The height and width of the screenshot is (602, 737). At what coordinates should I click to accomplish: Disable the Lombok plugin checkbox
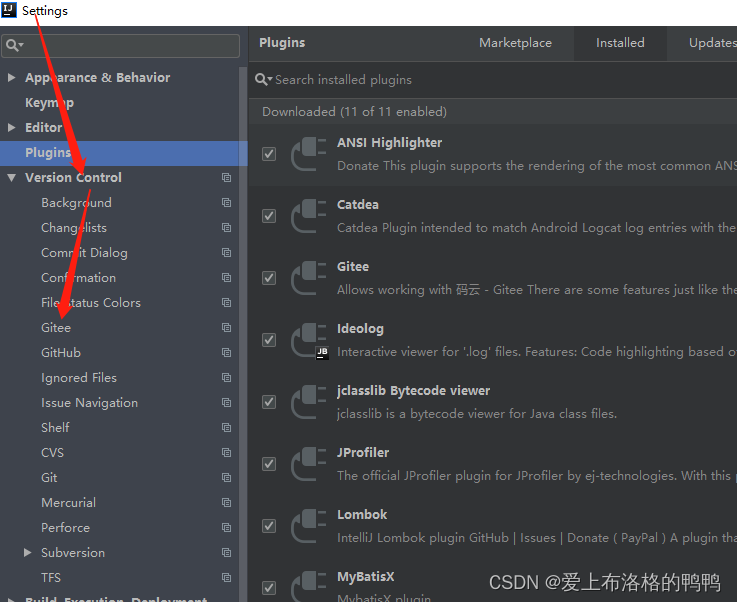[269, 526]
